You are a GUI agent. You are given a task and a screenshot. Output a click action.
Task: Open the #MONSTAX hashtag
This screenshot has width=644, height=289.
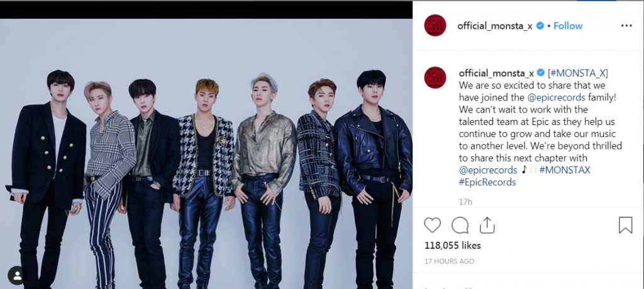coord(564,170)
